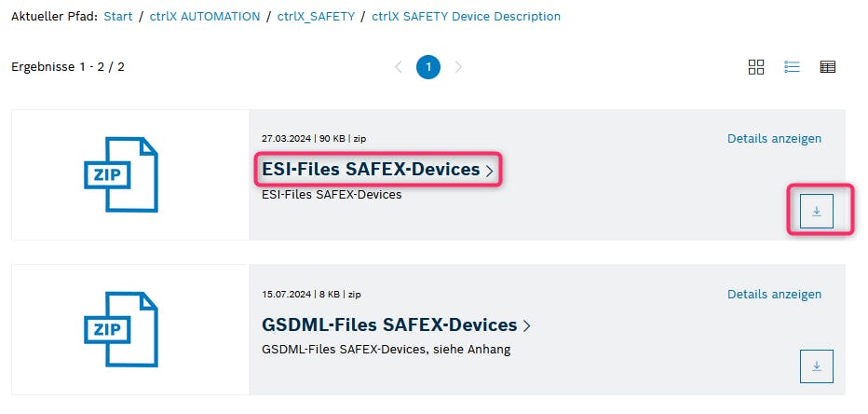Select page 1 in pagination
This screenshot has height=414, width=868.
[428, 67]
